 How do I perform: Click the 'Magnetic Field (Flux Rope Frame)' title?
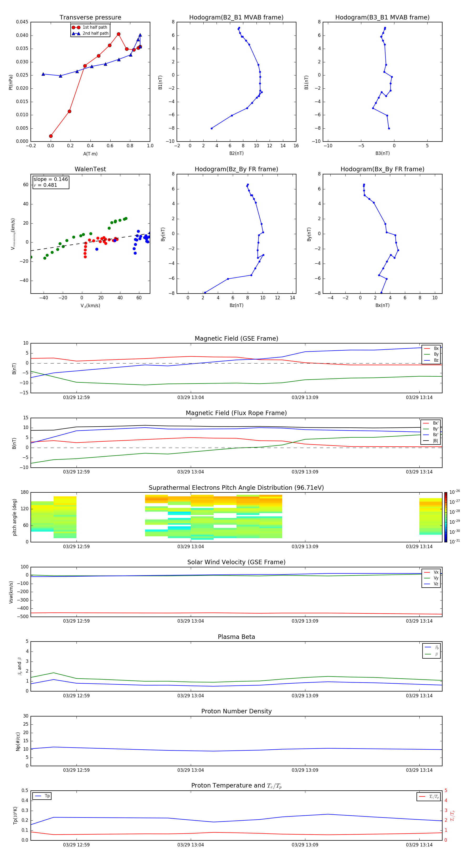coord(236,413)
